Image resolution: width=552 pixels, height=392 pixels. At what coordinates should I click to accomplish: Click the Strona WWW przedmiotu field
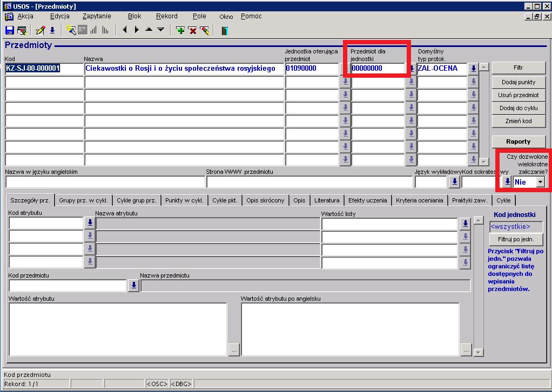pyautogui.click(x=309, y=182)
